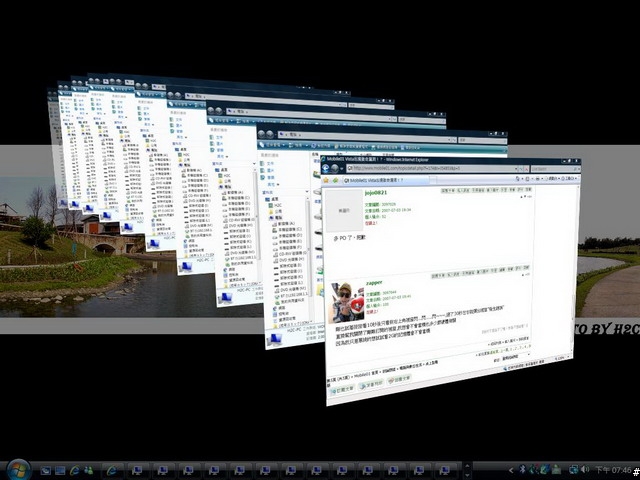Click the Print icon in IE command bar
640x480 pixels.
pos(539,178)
